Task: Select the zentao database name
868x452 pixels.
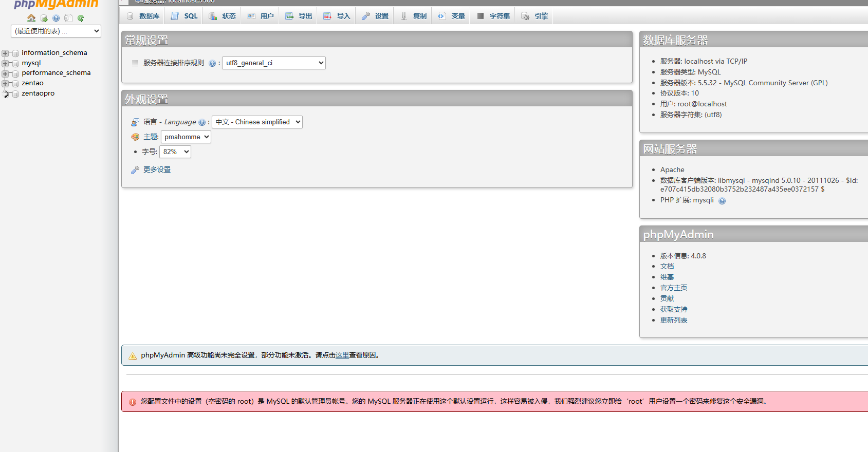Action: click(32, 83)
